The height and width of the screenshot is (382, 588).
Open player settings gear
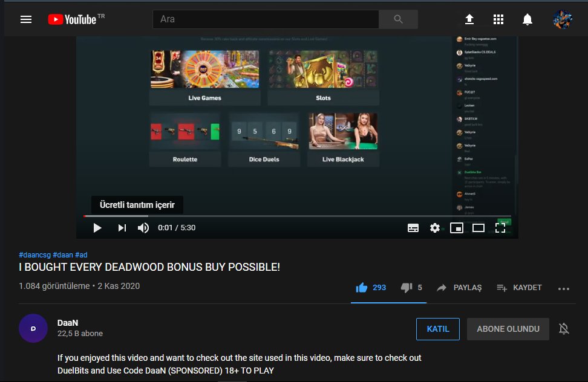point(435,228)
